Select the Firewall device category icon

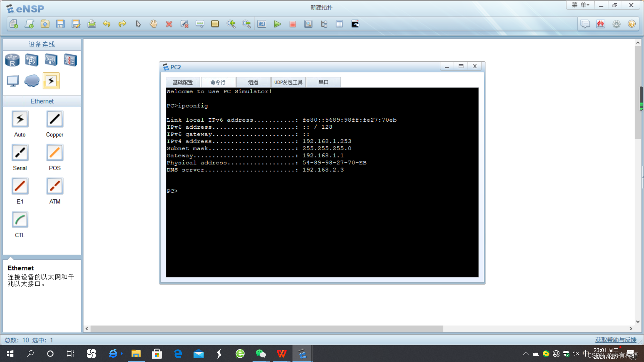click(x=70, y=60)
